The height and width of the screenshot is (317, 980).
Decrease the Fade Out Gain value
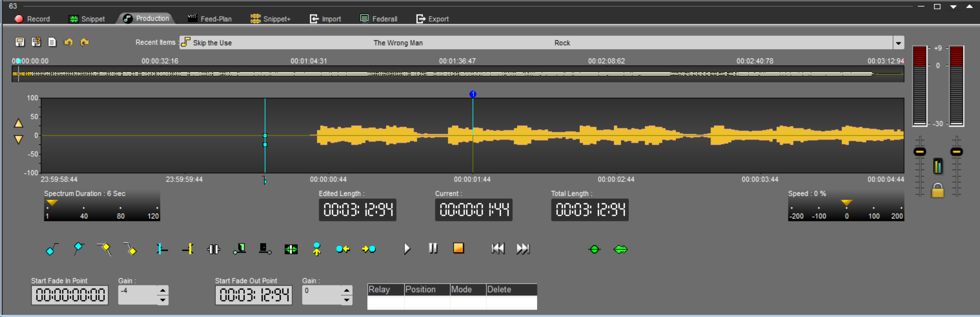[346, 300]
